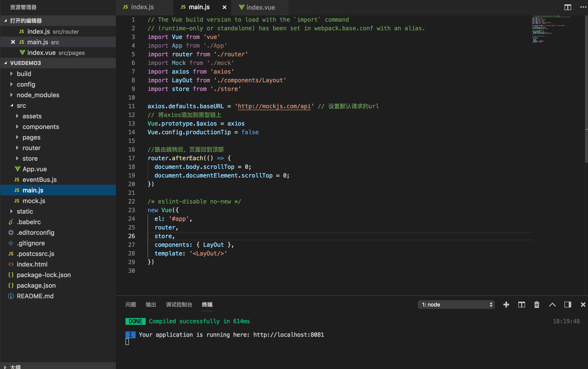Open the http://mockjs.com/api link in code
The height and width of the screenshot is (369, 588).
point(274,106)
